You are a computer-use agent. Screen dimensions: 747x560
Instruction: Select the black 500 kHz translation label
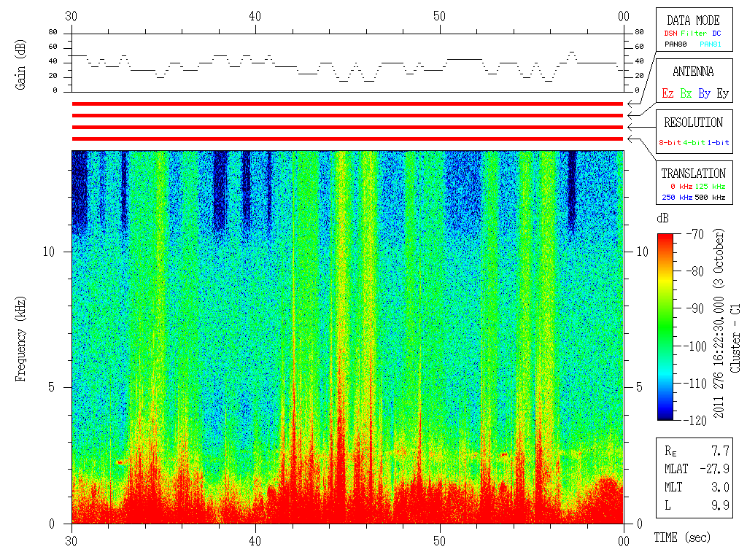[x=710, y=197]
